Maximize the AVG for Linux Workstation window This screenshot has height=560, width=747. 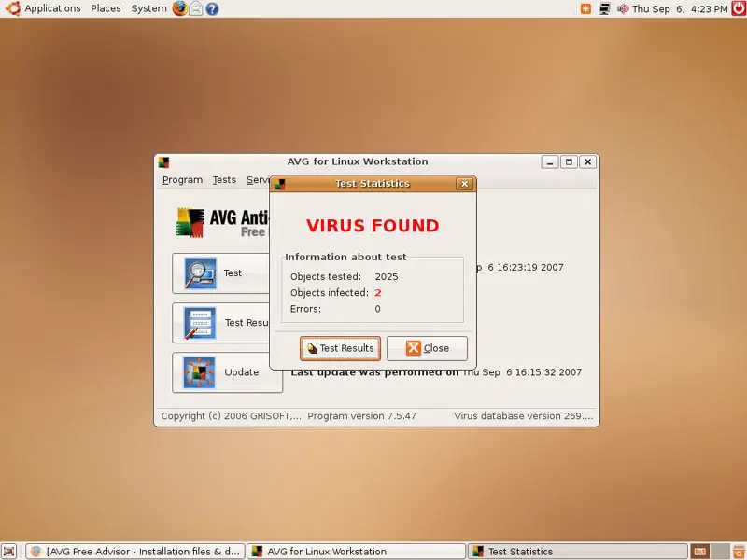[569, 161]
